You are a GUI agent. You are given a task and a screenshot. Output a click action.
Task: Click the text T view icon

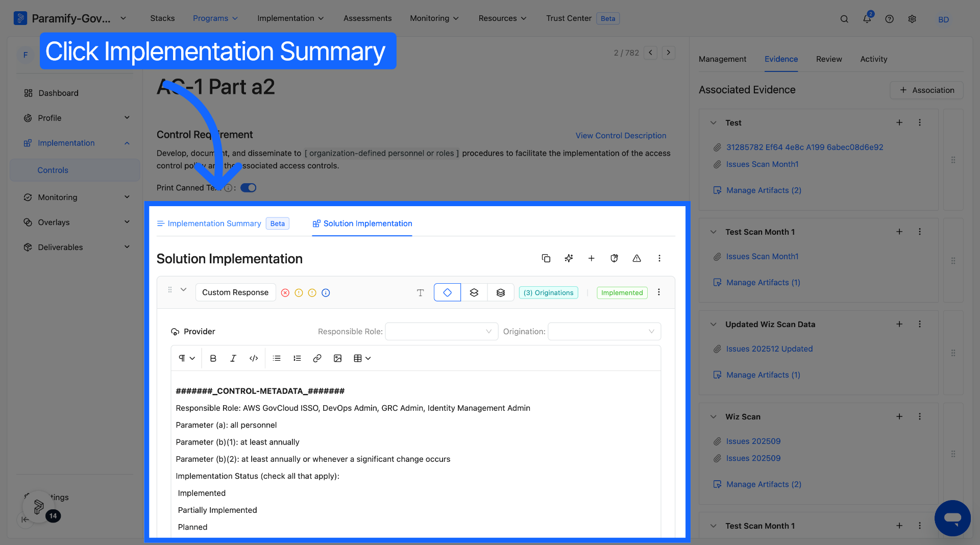pos(420,292)
